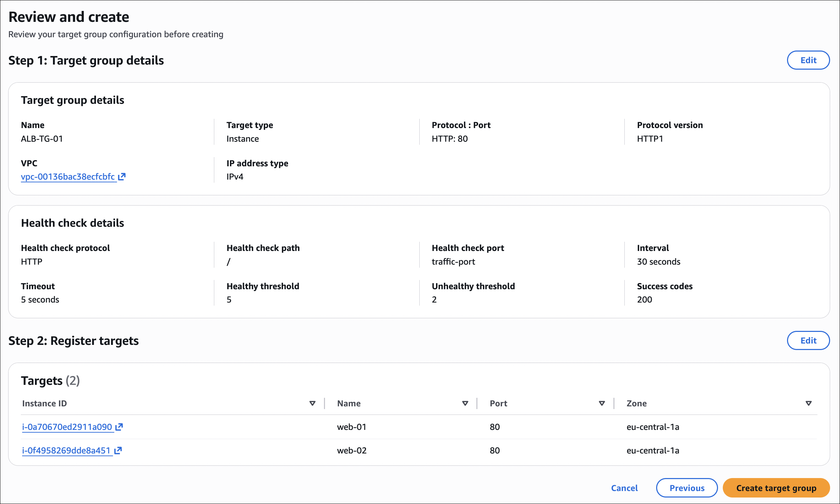The height and width of the screenshot is (504, 840).
Task: Click the Name column sort arrow
Action: pos(465,403)
